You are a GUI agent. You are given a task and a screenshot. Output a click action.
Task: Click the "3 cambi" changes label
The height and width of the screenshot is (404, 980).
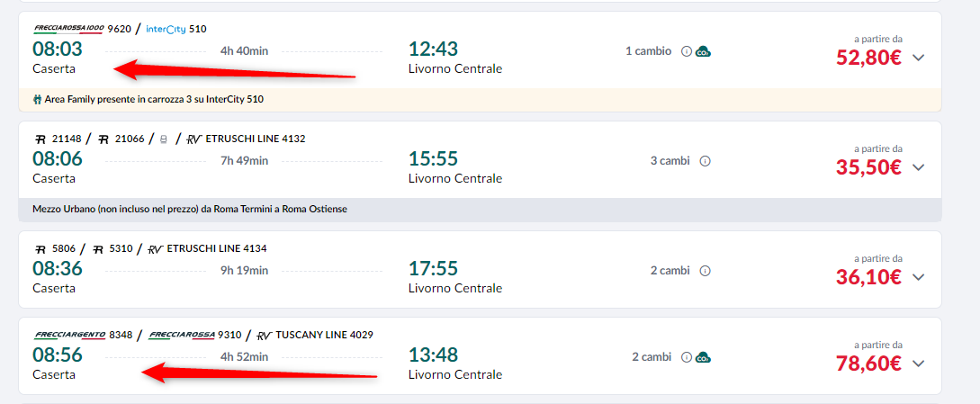click(x=670, y=161)
